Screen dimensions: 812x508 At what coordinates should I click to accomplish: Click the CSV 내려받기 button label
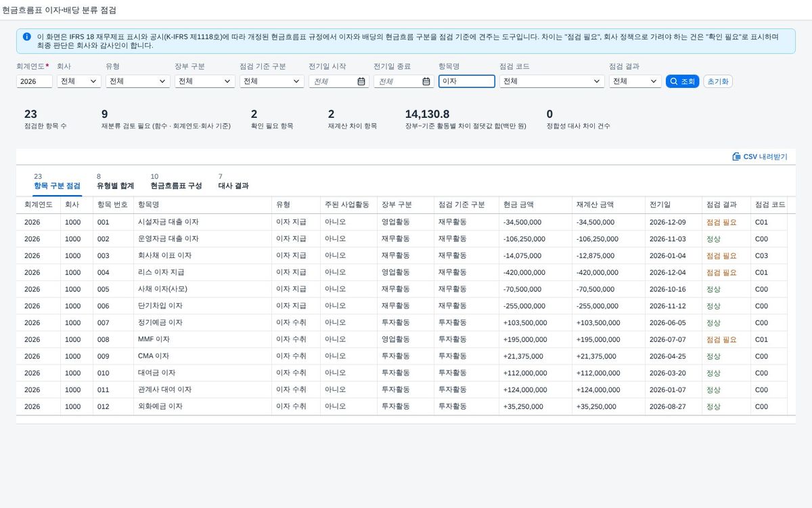coord(765,156)
